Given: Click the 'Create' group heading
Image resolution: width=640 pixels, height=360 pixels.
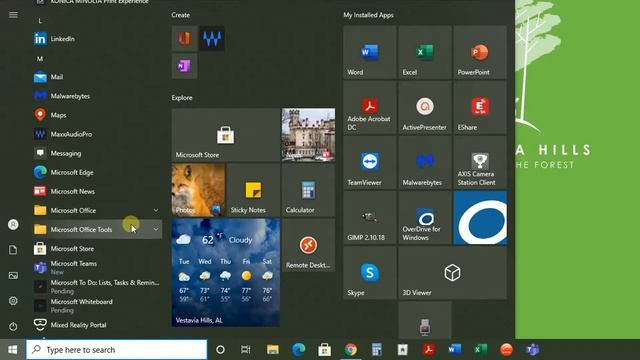Looking at the screenshot, I should 180,15.
